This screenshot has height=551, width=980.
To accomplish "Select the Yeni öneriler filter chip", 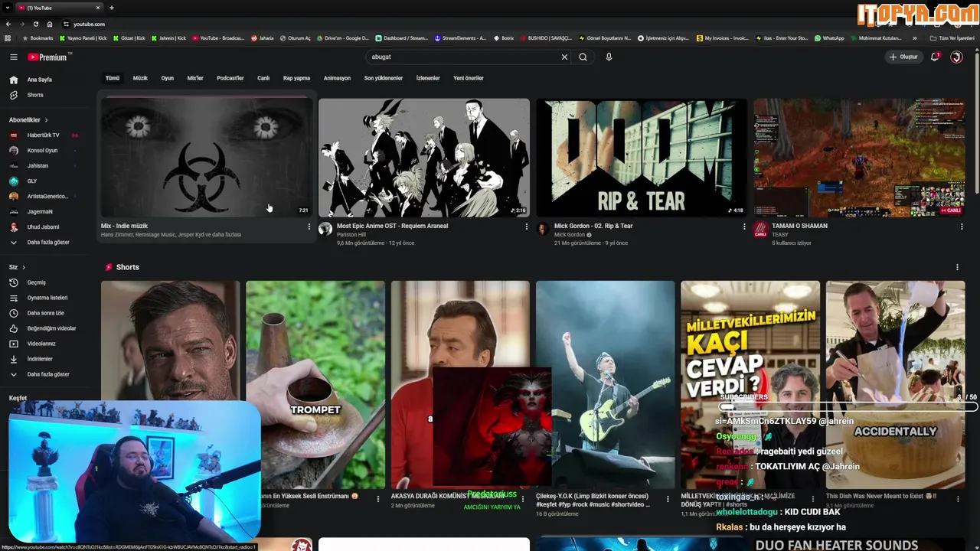I will pyautogui.click(x=469, y=78).
